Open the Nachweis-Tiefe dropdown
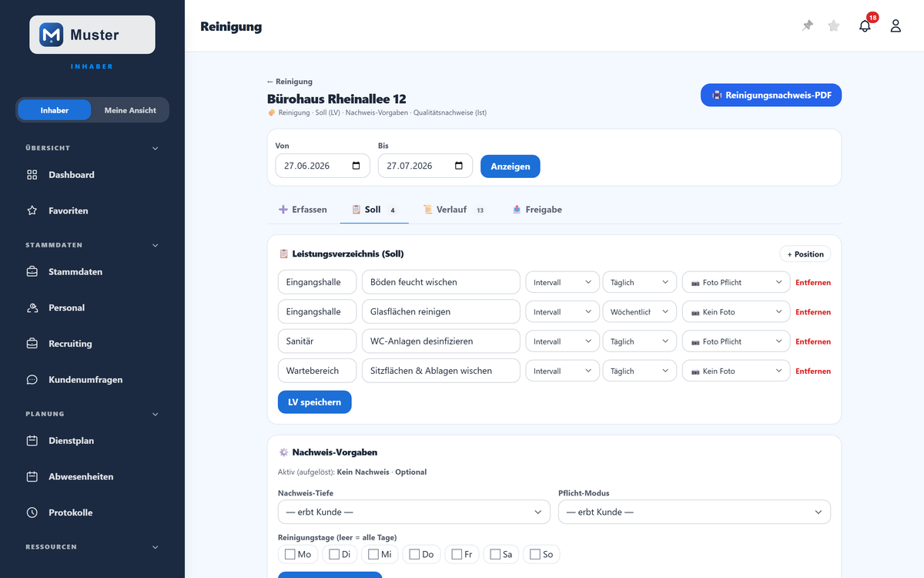The height and width of the screenshot is (578, 924). tap(414, 512)
